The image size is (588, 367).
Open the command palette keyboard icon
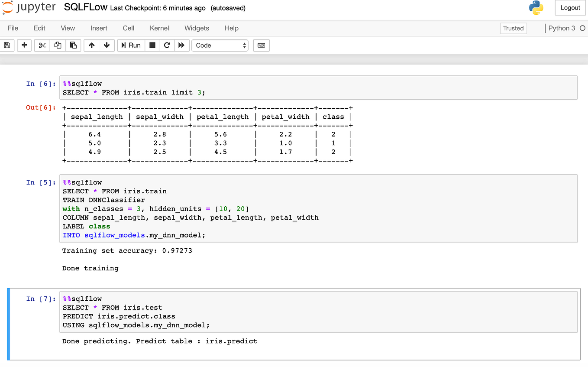[261, 45]
